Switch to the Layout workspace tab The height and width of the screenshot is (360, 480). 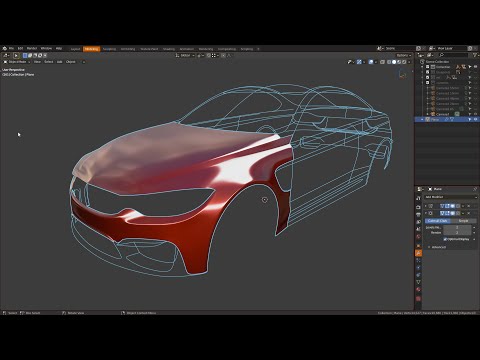coord(76,49)
